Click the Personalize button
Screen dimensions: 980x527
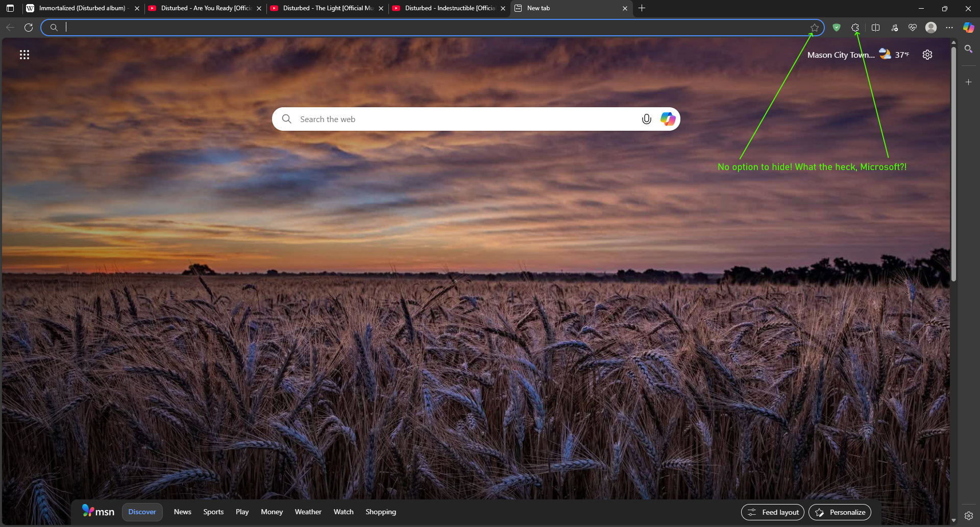840,512
